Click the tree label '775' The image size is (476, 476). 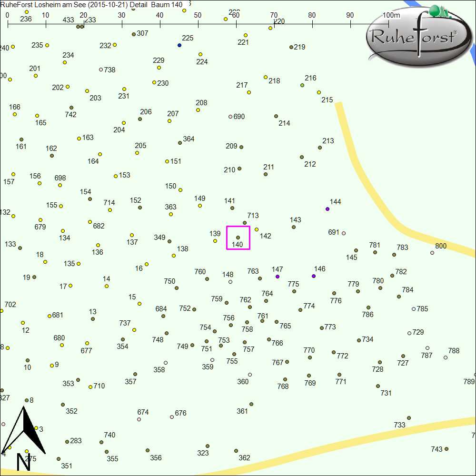[294, 284]
